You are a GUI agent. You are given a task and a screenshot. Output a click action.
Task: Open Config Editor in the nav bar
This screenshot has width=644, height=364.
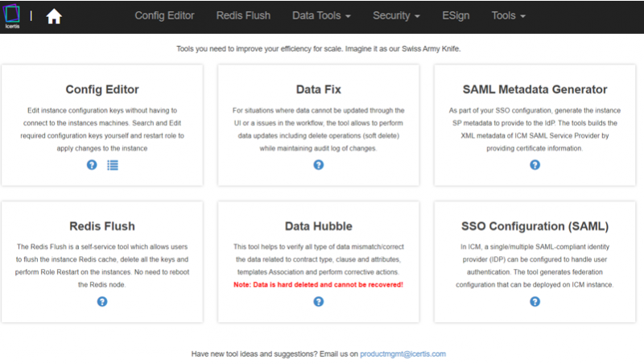[164, 15]
